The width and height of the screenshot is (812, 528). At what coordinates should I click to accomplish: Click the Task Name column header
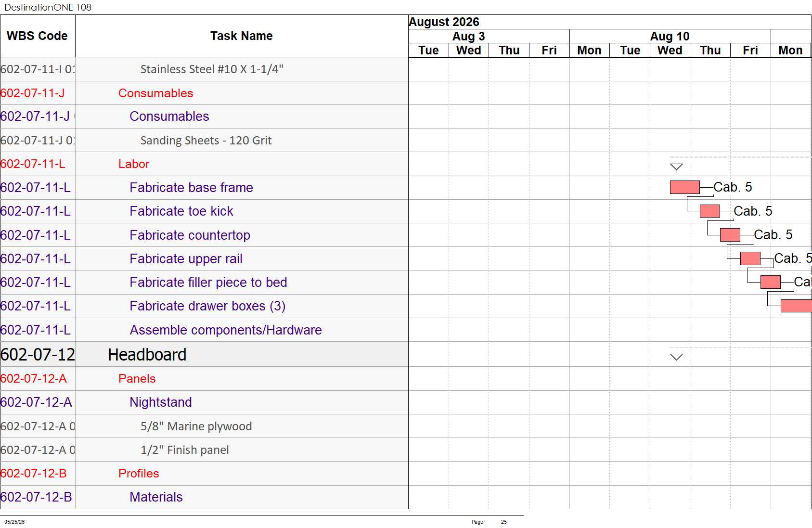(242, 36)
